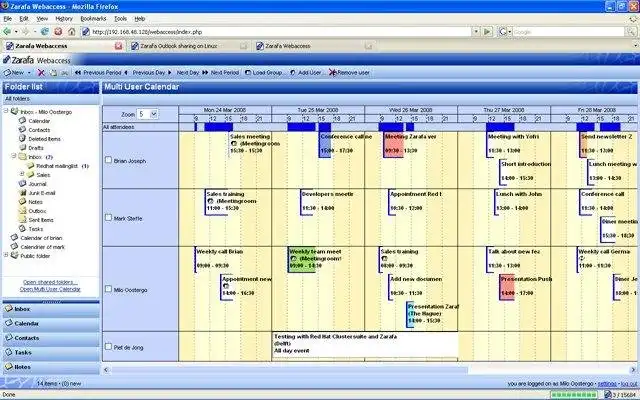Screen dimensions: 640x400
Task: Open the browser Back history dropdown arrow
Action: click(x=16, y=31)
